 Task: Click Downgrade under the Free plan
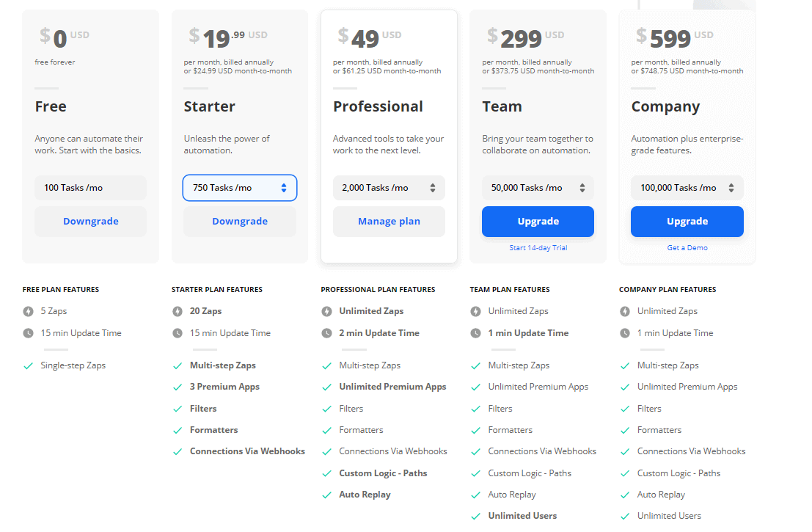pos(91,221)
